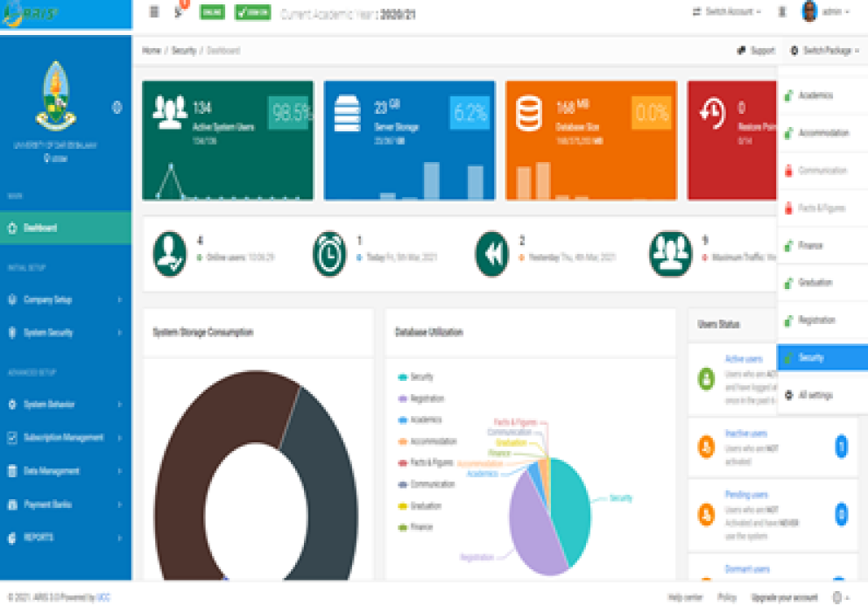Click the rewind Yesterday traffic icon
Viewport: 868px width, 613px height.
pyautogui.click(x=491, y=253)
